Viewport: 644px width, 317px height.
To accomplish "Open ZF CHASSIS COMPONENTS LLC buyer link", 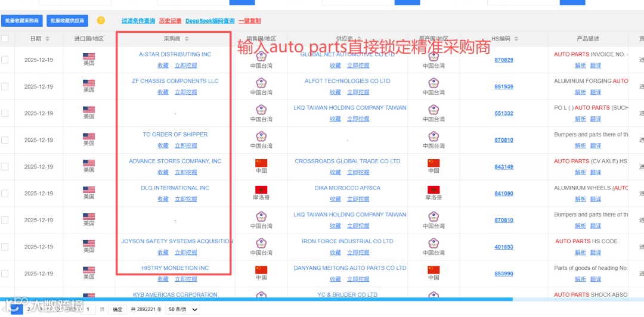I will (175, 81).
